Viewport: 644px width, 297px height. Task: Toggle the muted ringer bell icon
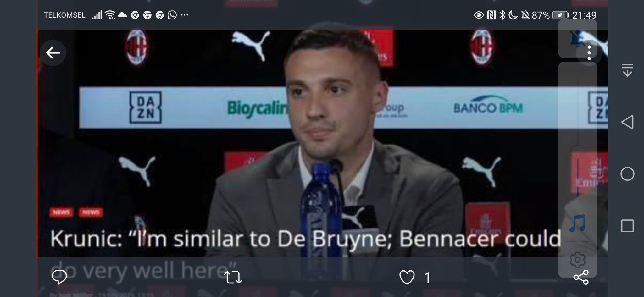[x=577, y=38]
